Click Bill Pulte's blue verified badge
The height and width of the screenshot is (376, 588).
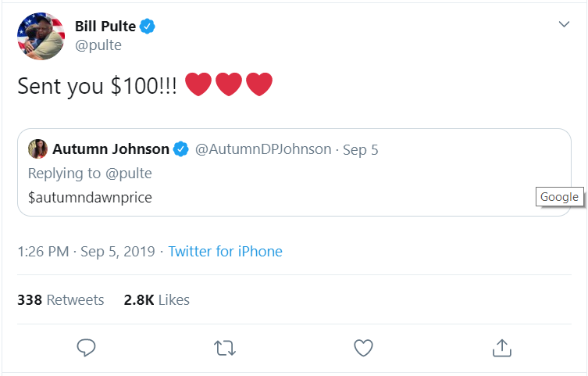click(x=148, y=27)
